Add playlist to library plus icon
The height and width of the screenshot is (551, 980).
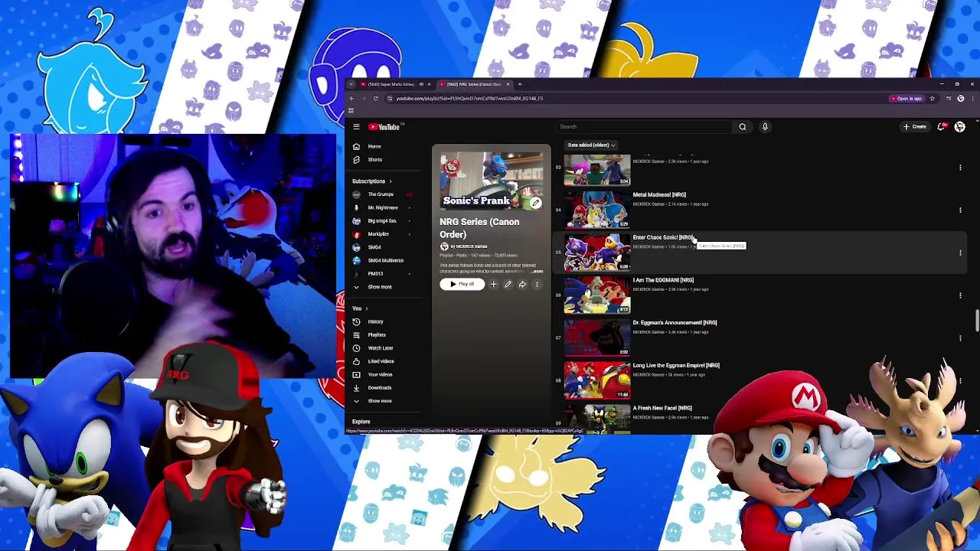click(493, 285)
